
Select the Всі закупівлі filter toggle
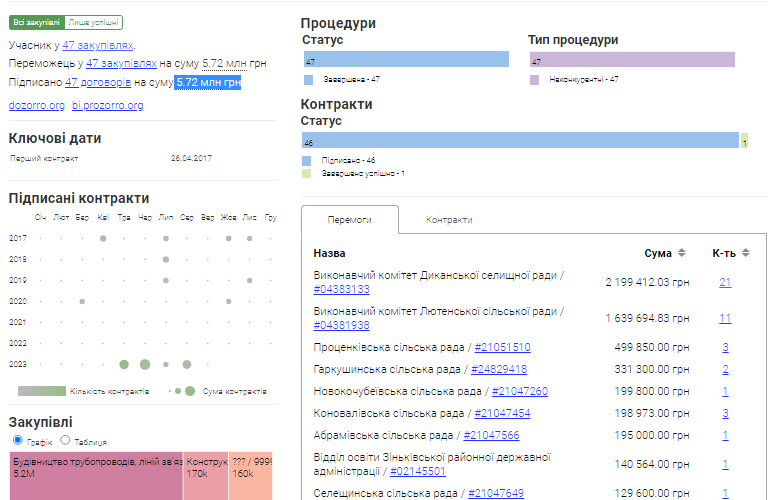[x=35, y=22]
